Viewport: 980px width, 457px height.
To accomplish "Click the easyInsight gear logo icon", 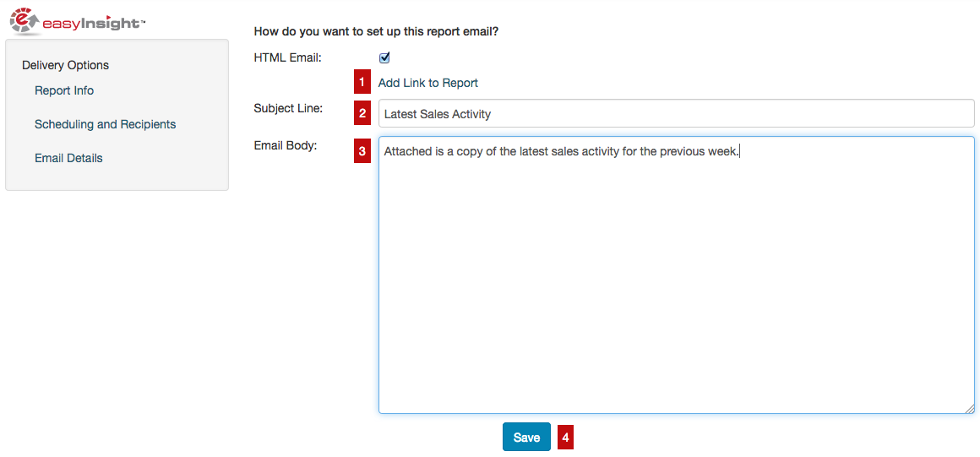I will pyautogui.click(x=24, y=20).
